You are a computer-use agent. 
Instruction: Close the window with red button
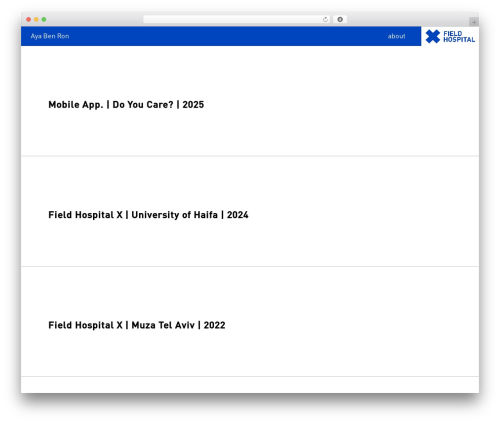[x=29, y=19]
